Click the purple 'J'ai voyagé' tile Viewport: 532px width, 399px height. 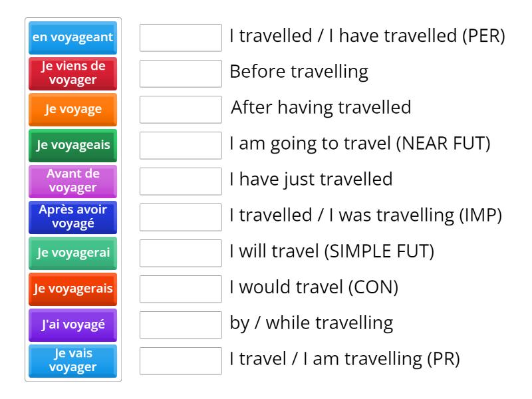72,325
